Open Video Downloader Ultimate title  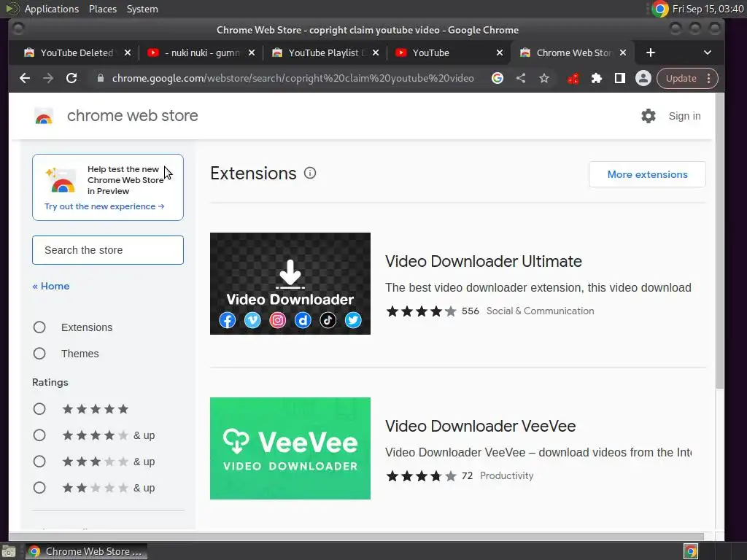coord(484,261)
